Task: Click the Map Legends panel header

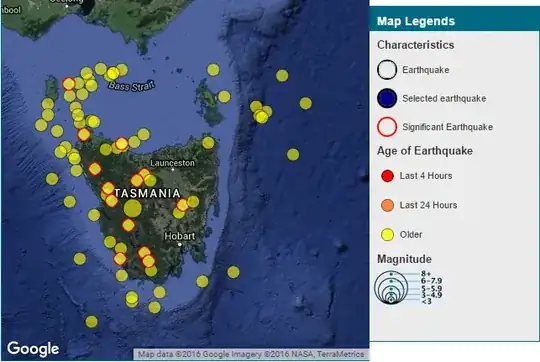Action: [455, 21]
